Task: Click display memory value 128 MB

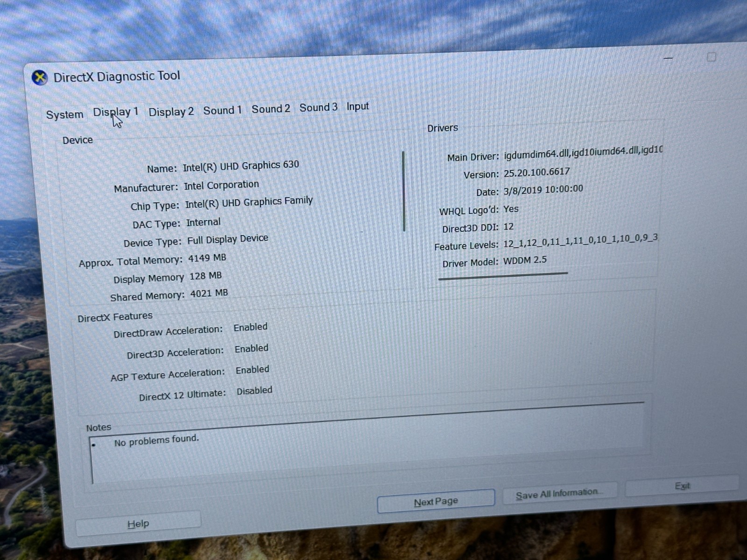Action: tap(205, 276)
